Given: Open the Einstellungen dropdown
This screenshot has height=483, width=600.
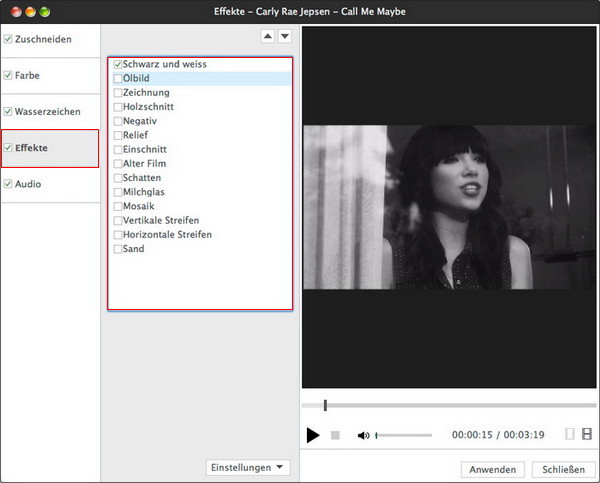Looking at the screenshot, I should (x=248, y=467).
